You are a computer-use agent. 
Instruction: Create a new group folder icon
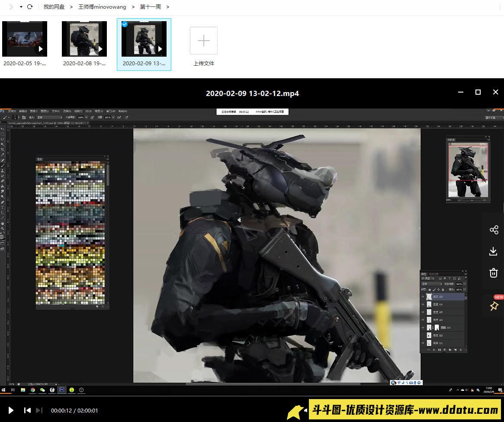pos(450,350)
